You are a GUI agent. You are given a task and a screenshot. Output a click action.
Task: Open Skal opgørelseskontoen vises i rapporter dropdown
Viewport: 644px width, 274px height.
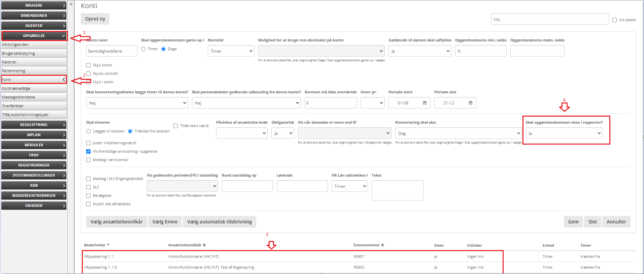[x=564, y=133]
